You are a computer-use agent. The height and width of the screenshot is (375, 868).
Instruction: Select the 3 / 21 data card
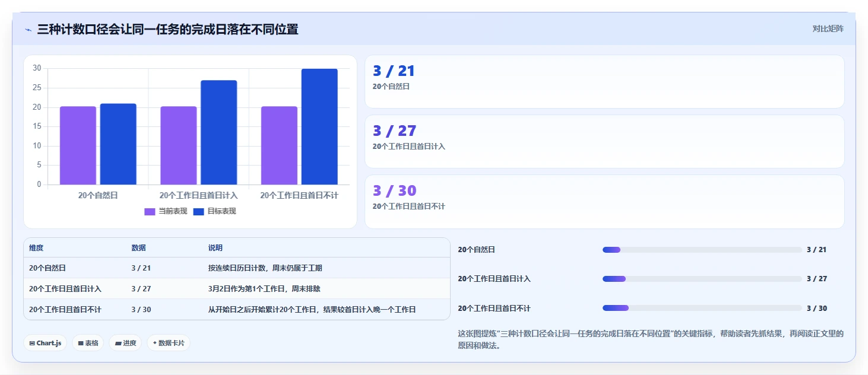click(604, 81)
